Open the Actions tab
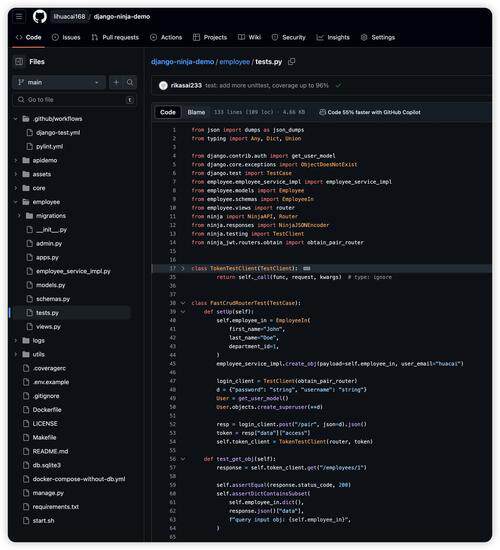 [x=166, y=38]
